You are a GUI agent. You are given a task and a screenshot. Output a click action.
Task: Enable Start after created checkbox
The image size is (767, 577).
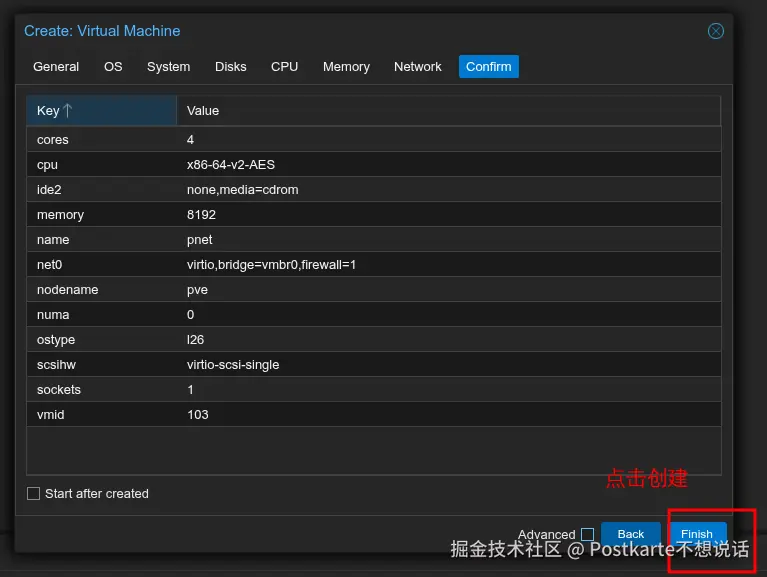[x=33, y=493]
